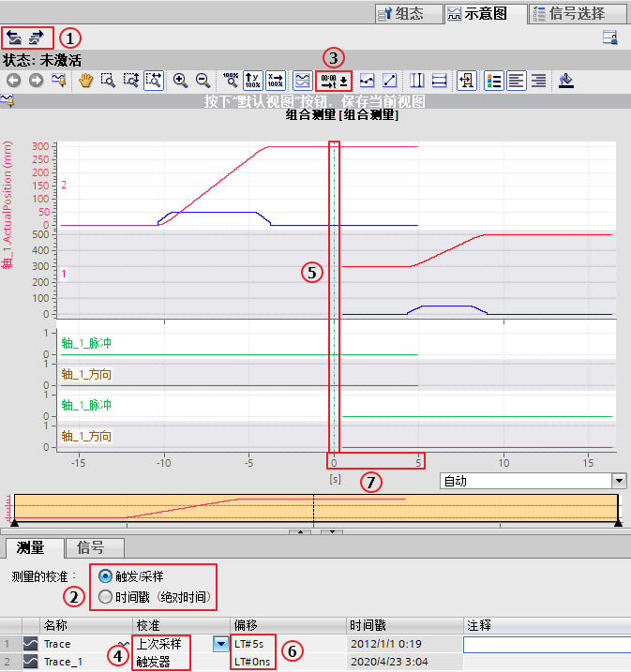Click the right handle of overview range bar
The image size is (631, 672).
pyautogui.click(x=618, y=522)
